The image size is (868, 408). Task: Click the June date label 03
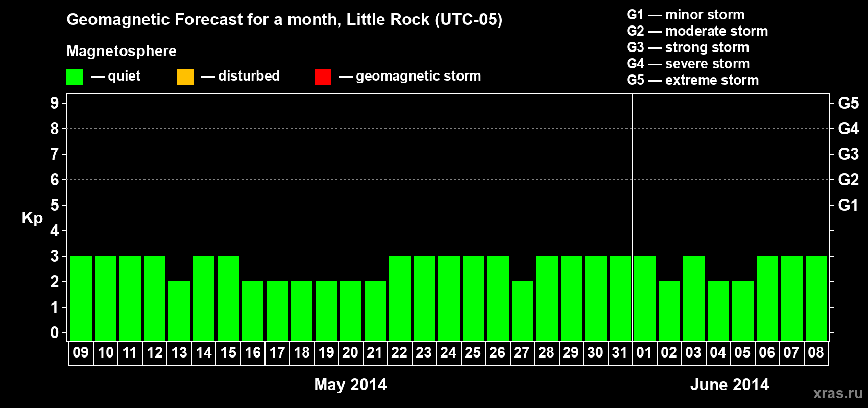pyautogui.click(x=693, y=353)
